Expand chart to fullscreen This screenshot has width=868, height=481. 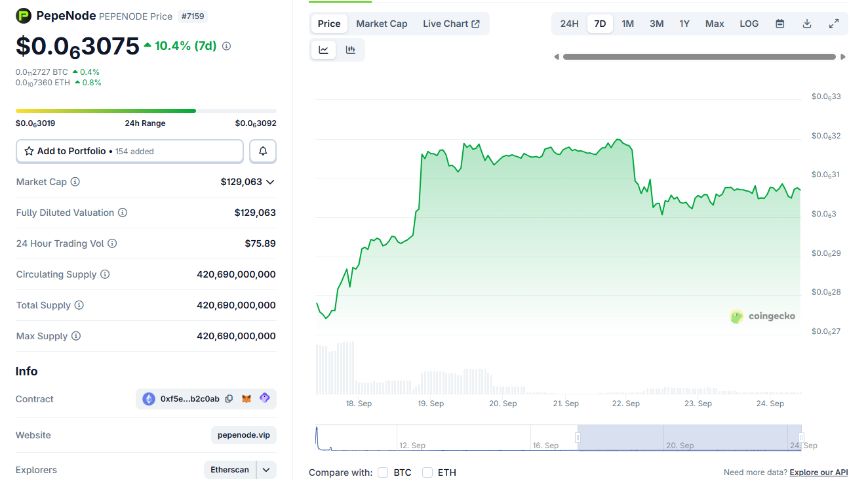click(834, 24)
